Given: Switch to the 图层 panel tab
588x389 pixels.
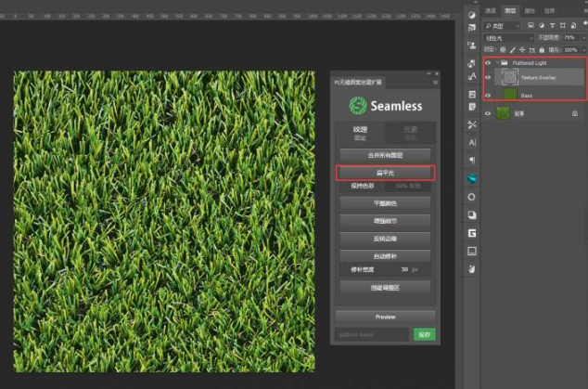Looking at the screenshot, I should point(510,11).
